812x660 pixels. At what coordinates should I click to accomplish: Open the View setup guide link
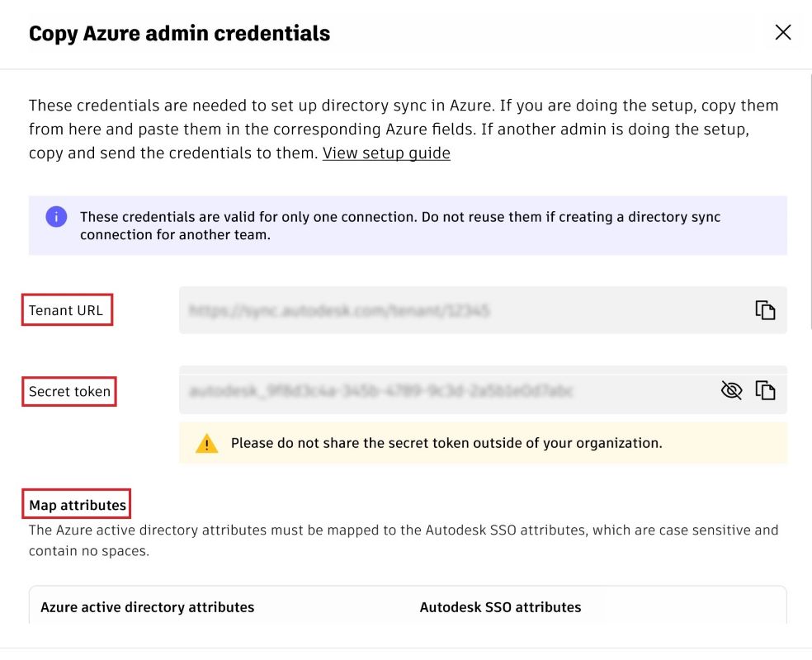(386, 153)
